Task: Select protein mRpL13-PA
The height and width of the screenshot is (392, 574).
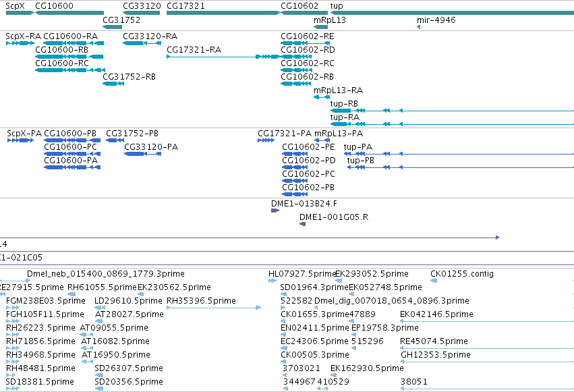Action: (x=322, y=140)
